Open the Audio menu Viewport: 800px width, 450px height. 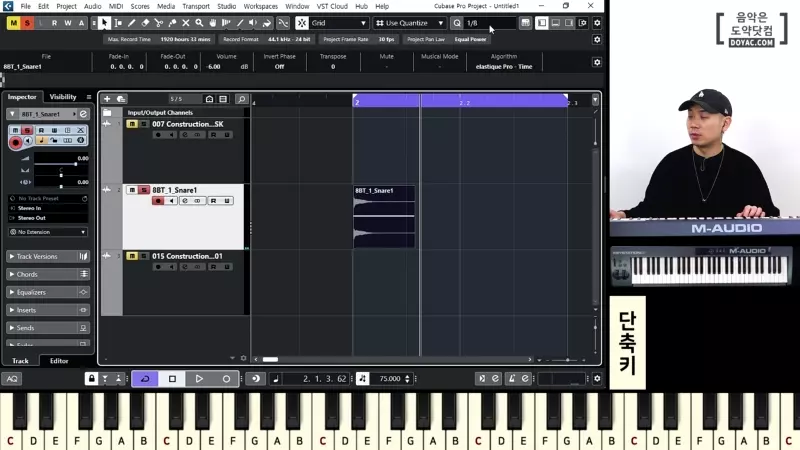92,6
